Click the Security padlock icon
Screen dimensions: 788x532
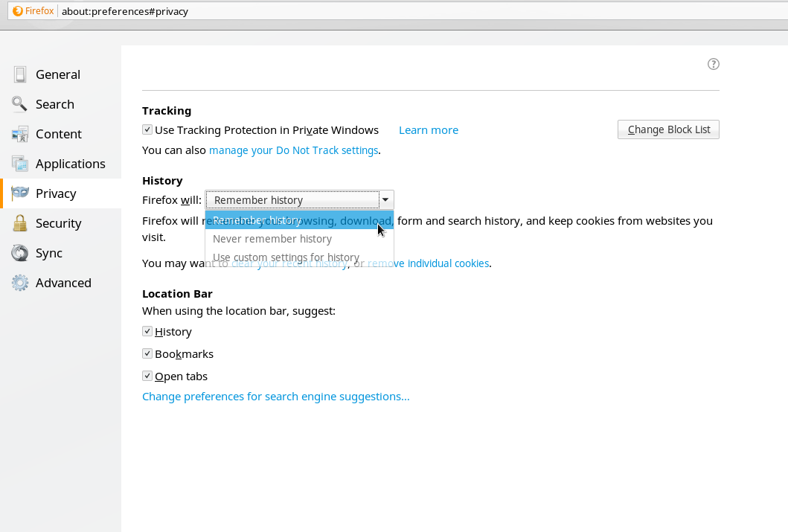click(20, 223)
